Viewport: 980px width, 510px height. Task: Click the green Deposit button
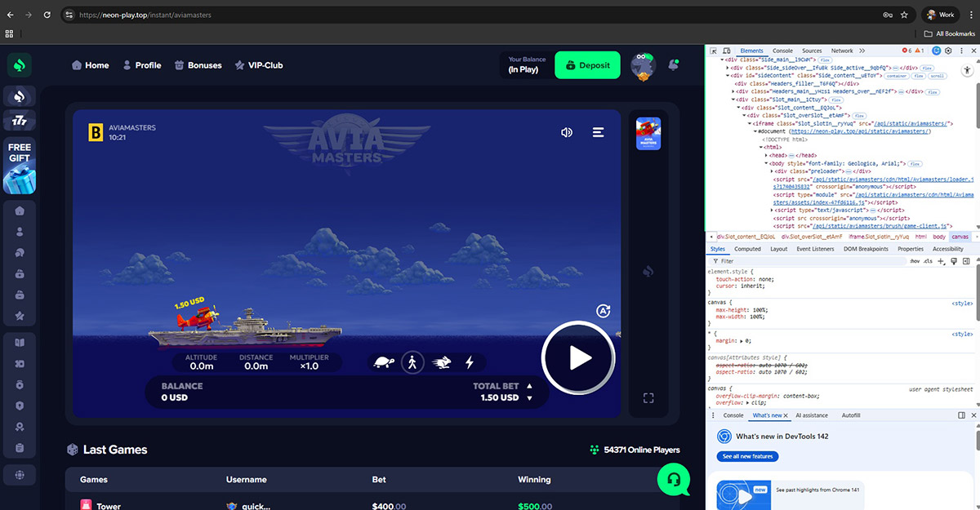click(x=587, y=65)
